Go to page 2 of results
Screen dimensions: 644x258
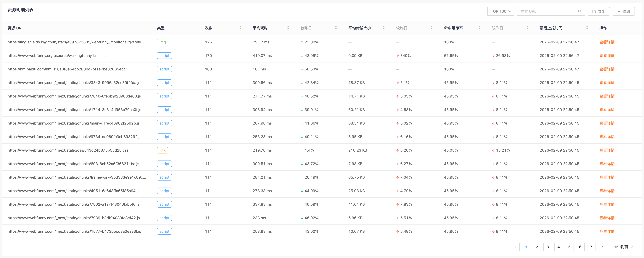point(537,247)
